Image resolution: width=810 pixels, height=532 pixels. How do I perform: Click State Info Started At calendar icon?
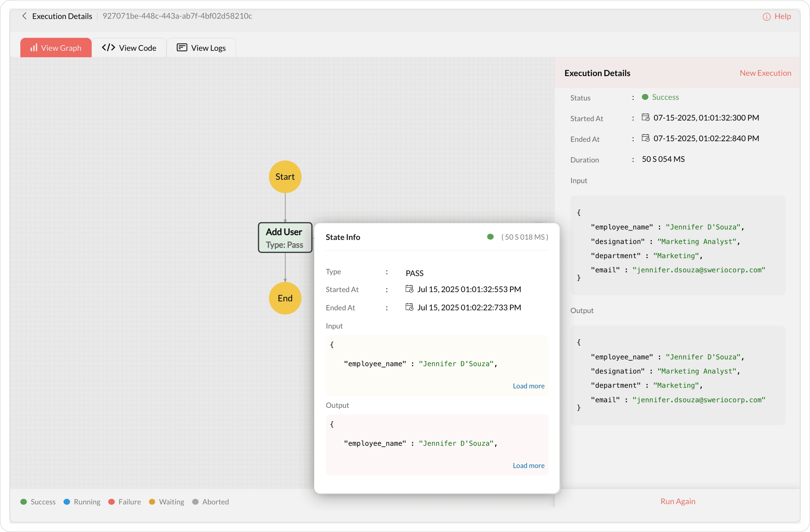(409, 289)
